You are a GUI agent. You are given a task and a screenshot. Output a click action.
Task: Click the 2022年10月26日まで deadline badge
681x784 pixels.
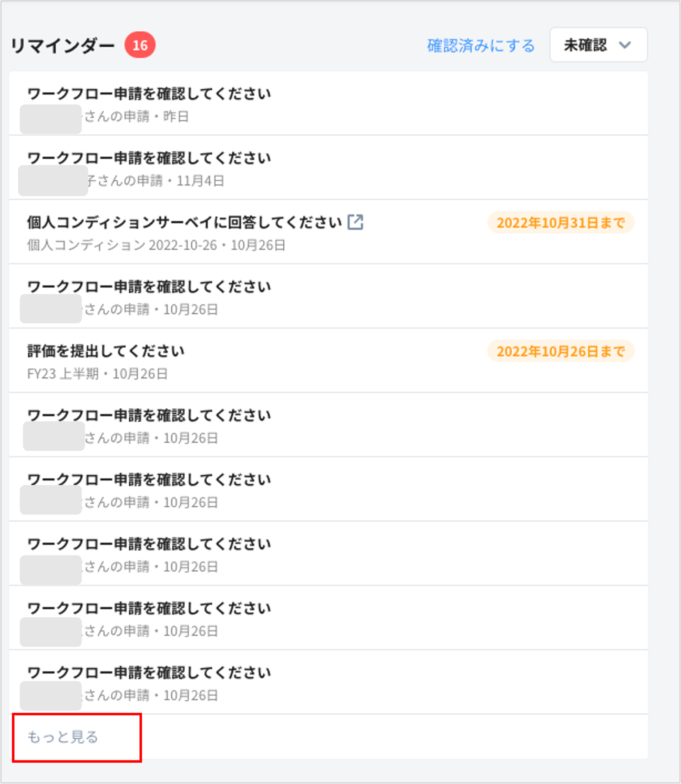coord(561,351)
